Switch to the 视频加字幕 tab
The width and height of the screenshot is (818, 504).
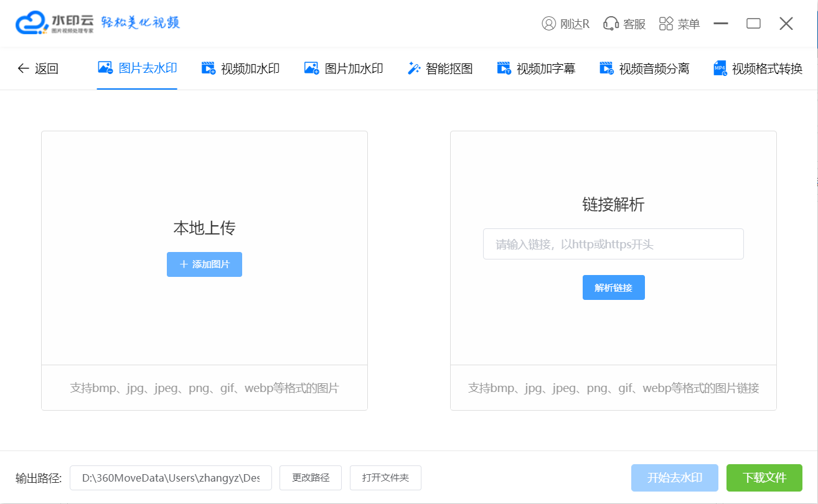545,68
